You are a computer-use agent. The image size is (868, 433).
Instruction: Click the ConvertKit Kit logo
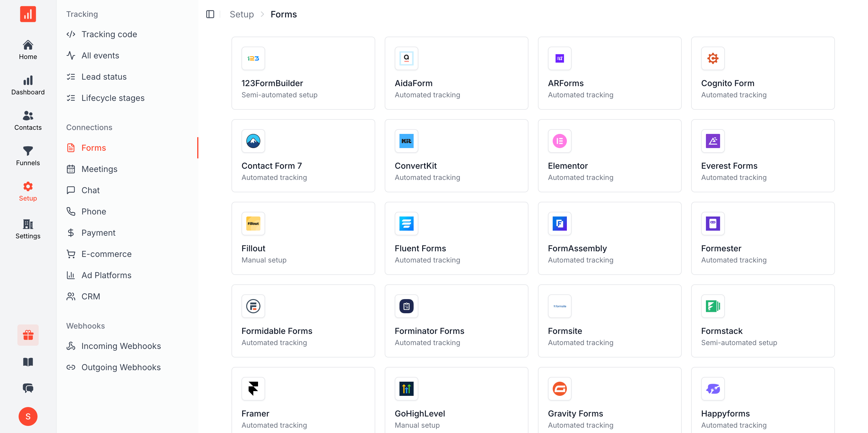tap(406, 141)
